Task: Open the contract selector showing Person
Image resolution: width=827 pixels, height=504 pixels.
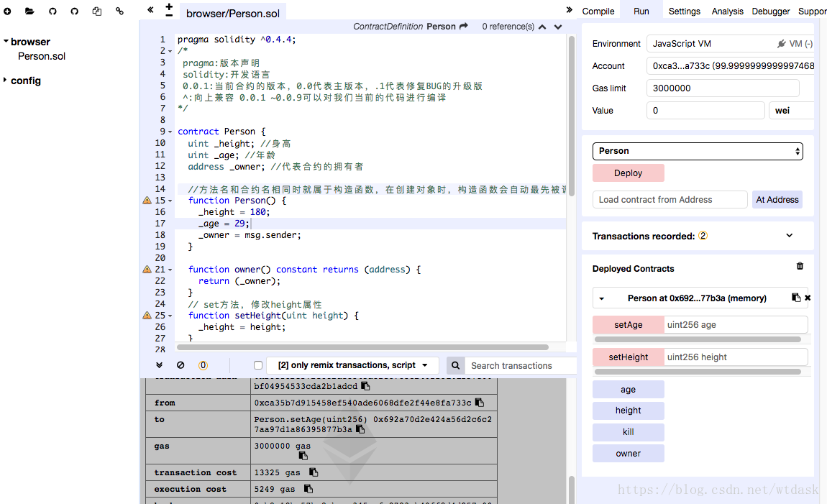Action: 698,151
